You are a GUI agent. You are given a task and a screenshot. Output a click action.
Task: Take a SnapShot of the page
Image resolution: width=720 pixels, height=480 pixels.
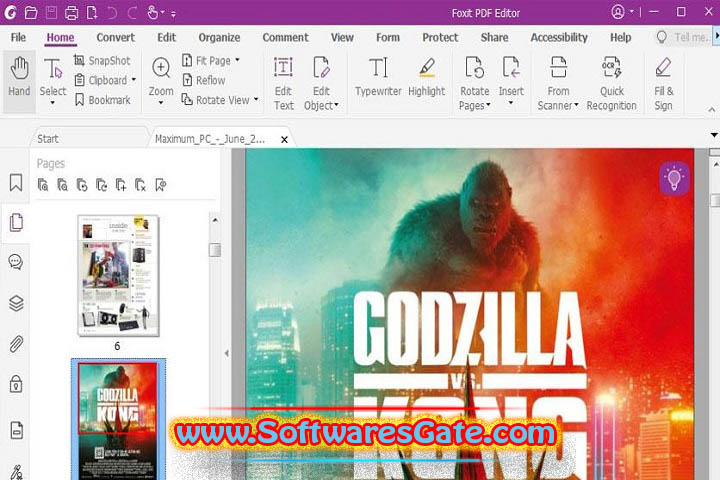tap(102, 61)
